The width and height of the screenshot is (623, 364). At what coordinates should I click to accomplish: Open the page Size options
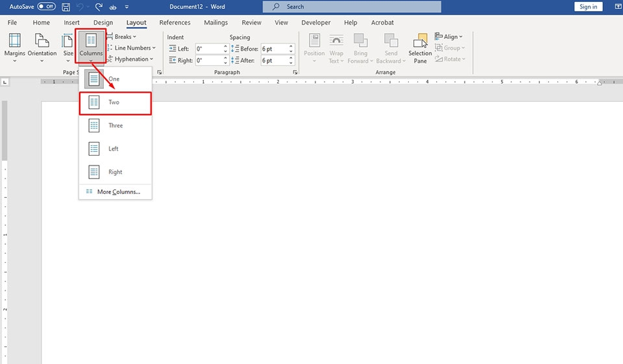coord(68,47)
